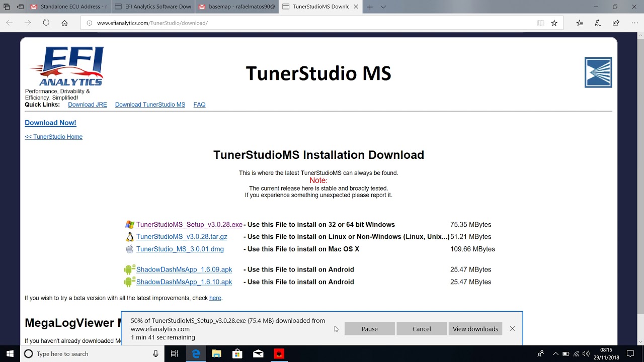Pause the download in progress
The height and width of the screenshot is (362, 644).
point(369,329)
